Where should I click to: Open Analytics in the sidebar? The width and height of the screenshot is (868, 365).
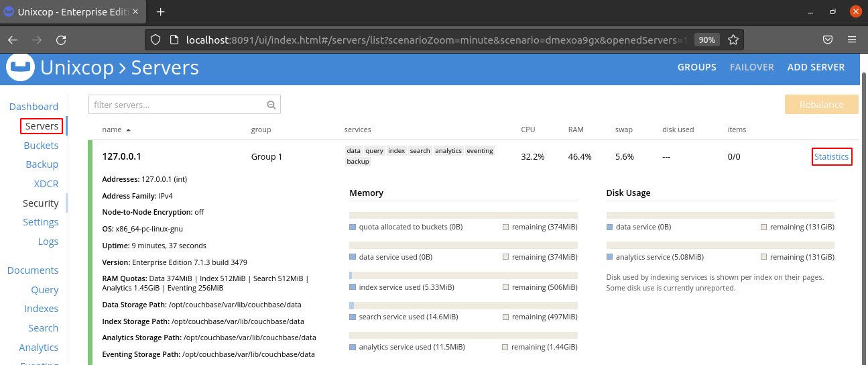(39, 348)
